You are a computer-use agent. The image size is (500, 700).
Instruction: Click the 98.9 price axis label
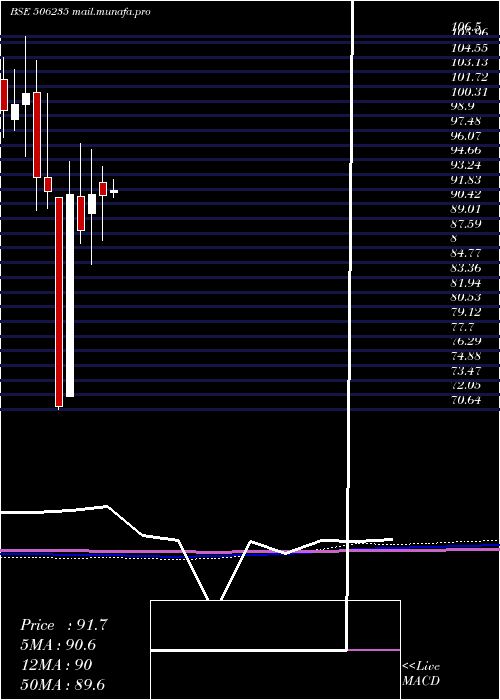point(463,106)
